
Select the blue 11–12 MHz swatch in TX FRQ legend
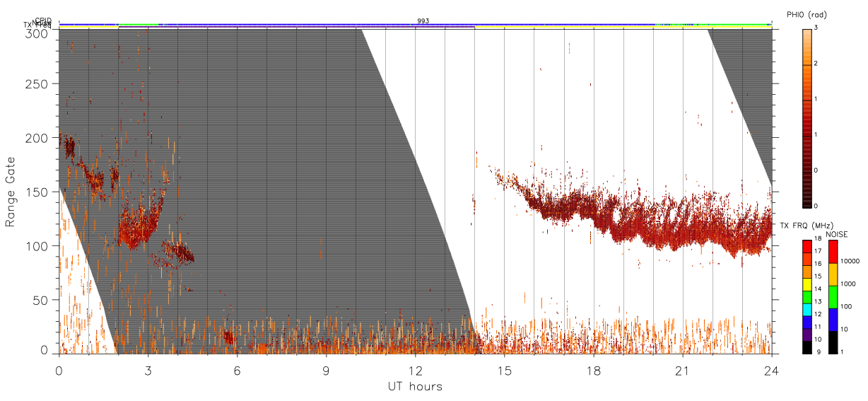tap(807, 321)
